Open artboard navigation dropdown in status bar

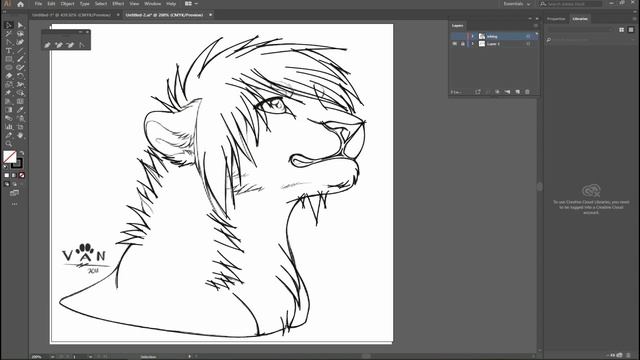tap(91, 357)
